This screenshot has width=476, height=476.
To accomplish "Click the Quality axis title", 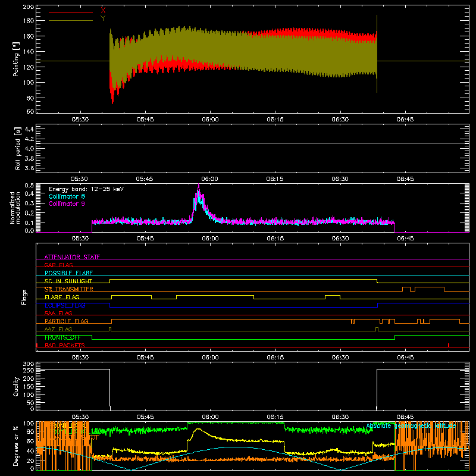I will coord(16,386).
